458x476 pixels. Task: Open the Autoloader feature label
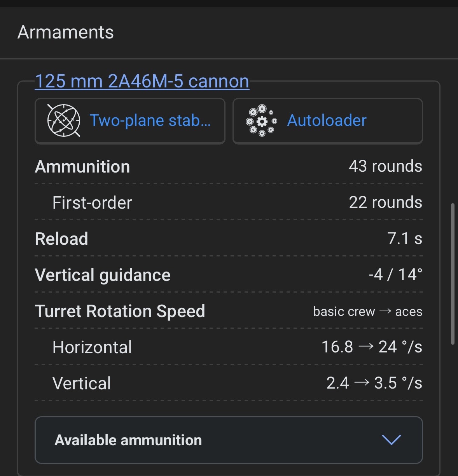[327, 120]
